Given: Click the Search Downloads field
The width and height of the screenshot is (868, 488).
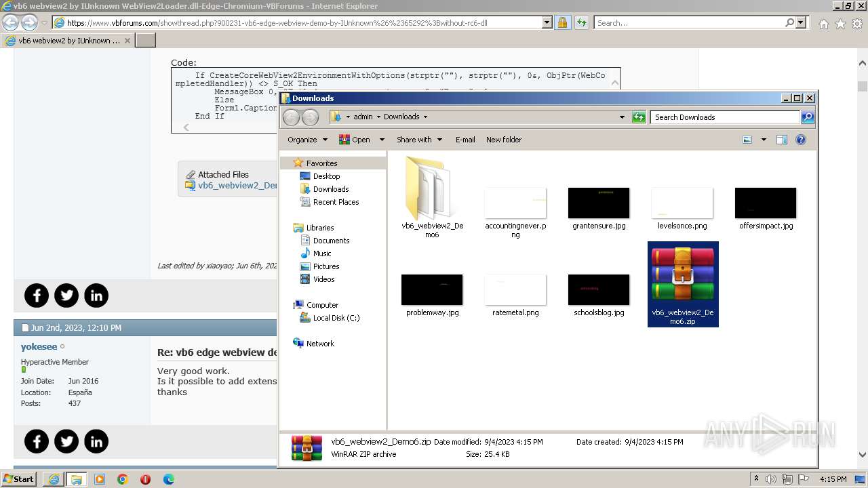Looking at the screenshot, I should click(725, 117).
